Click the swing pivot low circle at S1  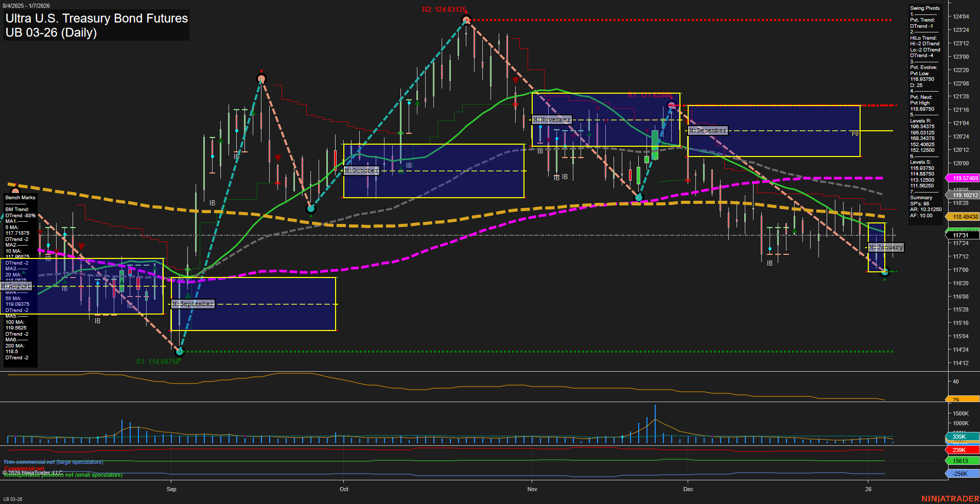[180, 352]
